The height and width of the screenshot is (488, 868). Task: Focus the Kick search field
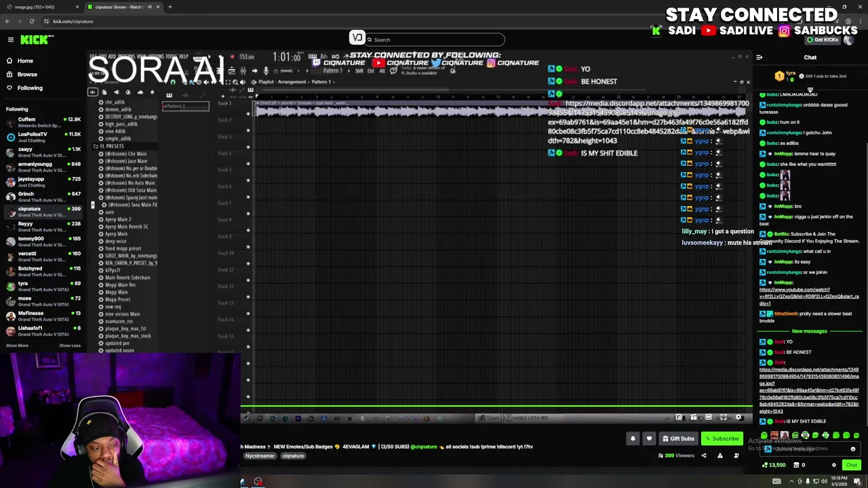click(434, 40)
